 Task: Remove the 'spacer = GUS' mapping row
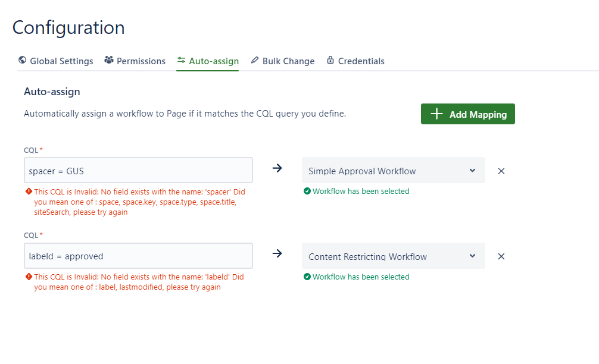(x=501, y=171)
